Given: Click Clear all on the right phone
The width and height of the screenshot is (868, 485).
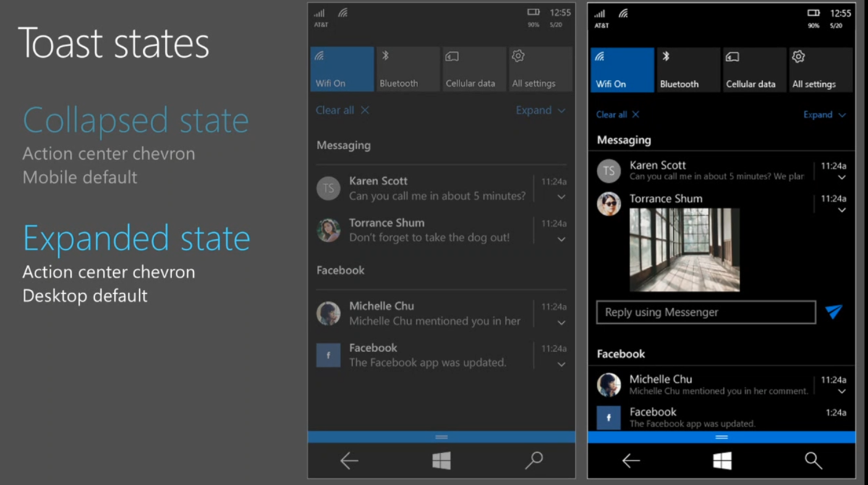Looking at the screenshot, I should [x=617, y=115].
